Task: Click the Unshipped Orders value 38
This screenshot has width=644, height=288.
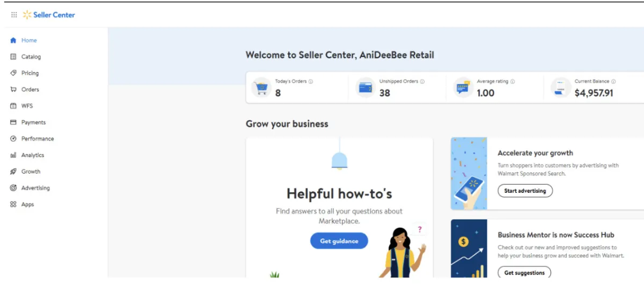Action: coord(385,93)
